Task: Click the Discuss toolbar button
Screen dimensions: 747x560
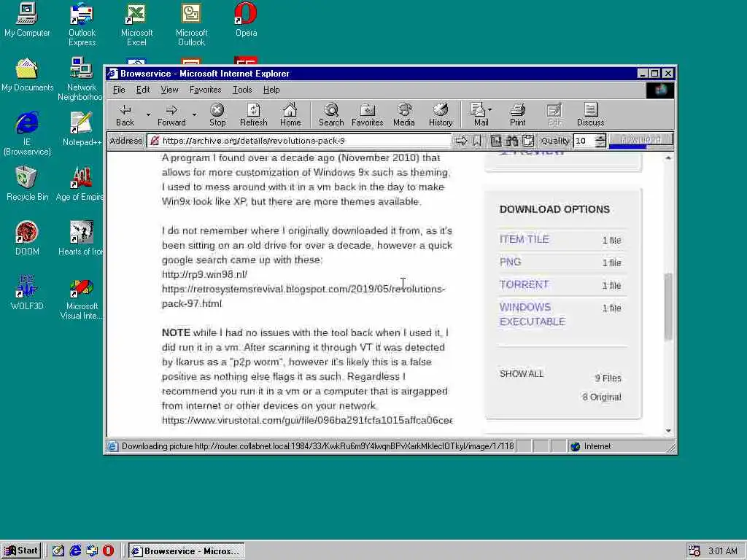Action: pyautogui.click(x=590, y=115)
